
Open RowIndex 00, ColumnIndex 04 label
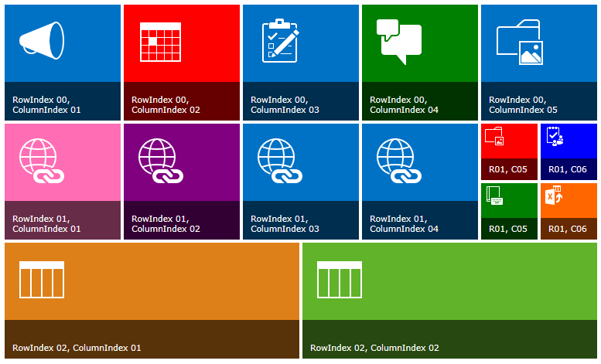404,104
